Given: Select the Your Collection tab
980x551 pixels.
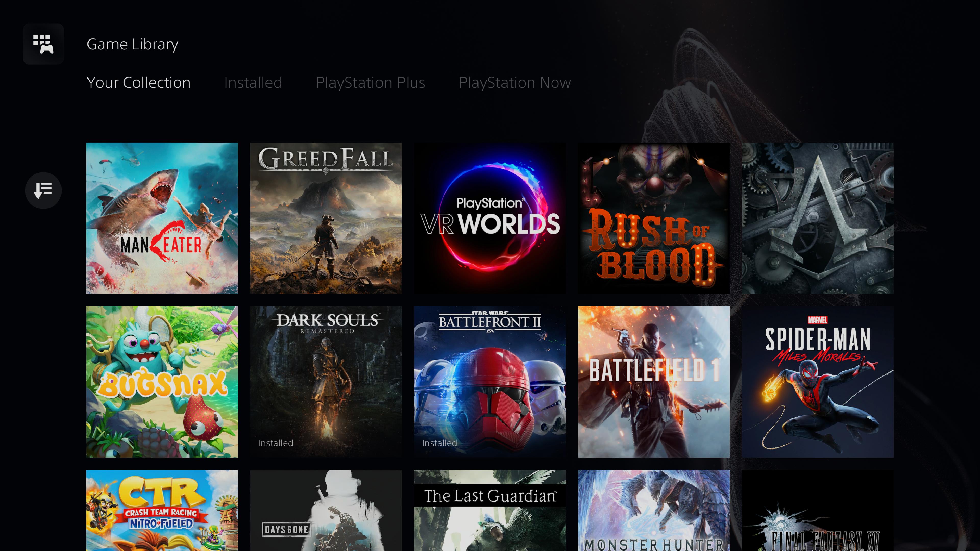Looking at the screenshot, I should tap(139, 82).
